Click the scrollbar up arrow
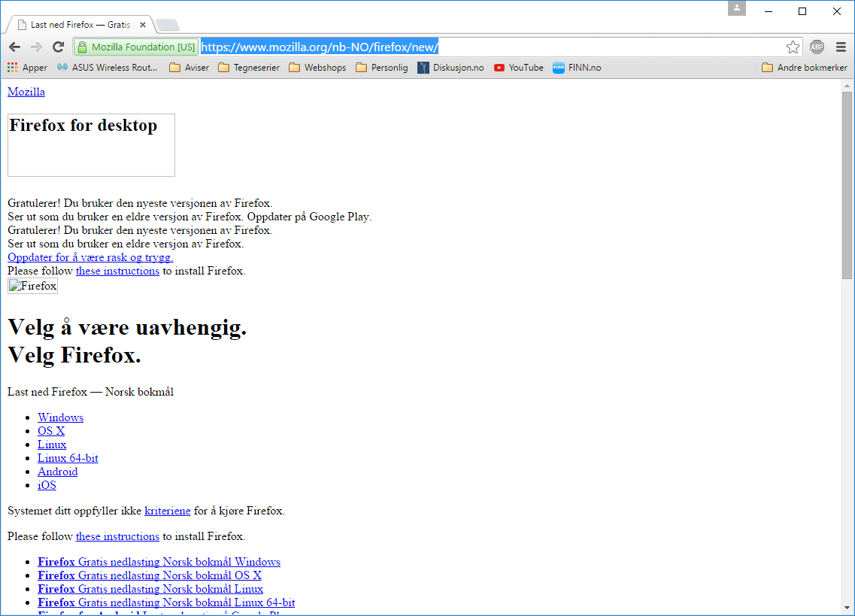855x616 pixels. click(x=847, y=86)
